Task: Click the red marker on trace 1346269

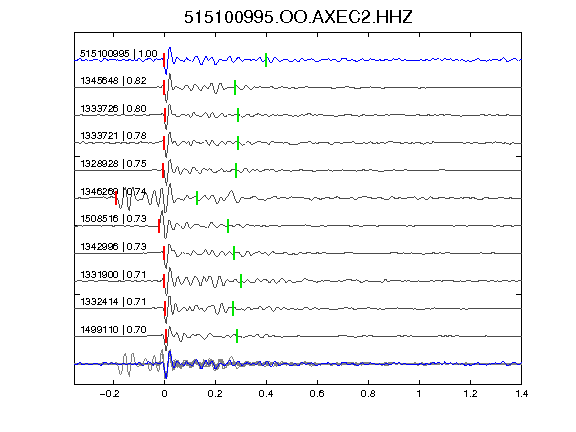Action: click(x=116, y=198)
